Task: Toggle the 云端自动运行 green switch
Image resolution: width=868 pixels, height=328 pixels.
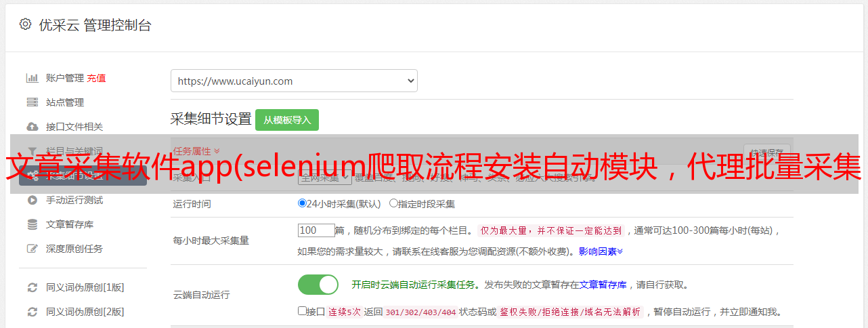Action: coord(318,285)
